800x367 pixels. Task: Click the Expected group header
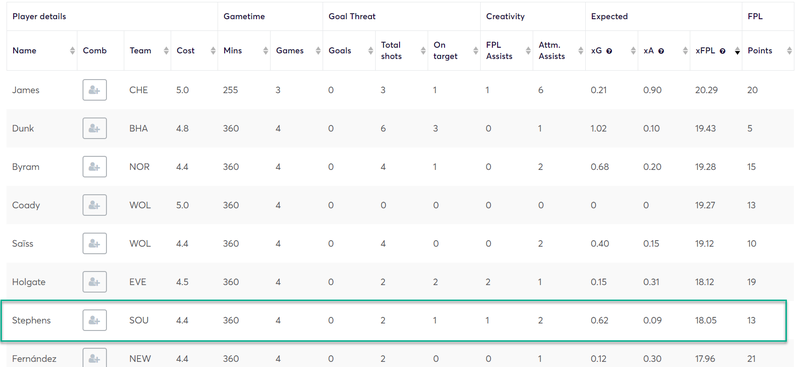[x=609, y=16]
